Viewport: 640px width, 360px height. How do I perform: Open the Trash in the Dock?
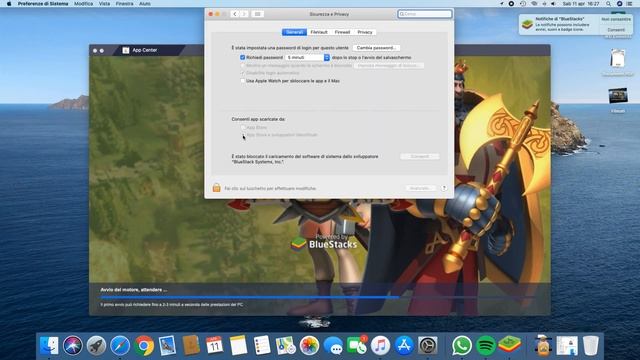591,346
